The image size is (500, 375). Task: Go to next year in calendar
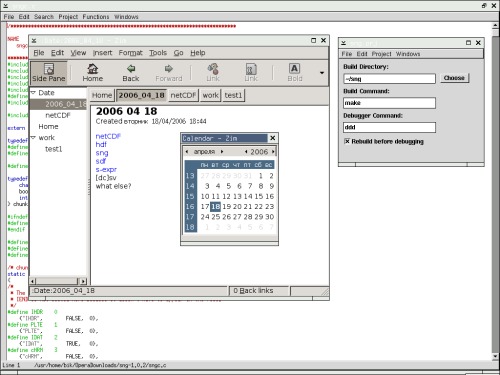coord(273,152)
